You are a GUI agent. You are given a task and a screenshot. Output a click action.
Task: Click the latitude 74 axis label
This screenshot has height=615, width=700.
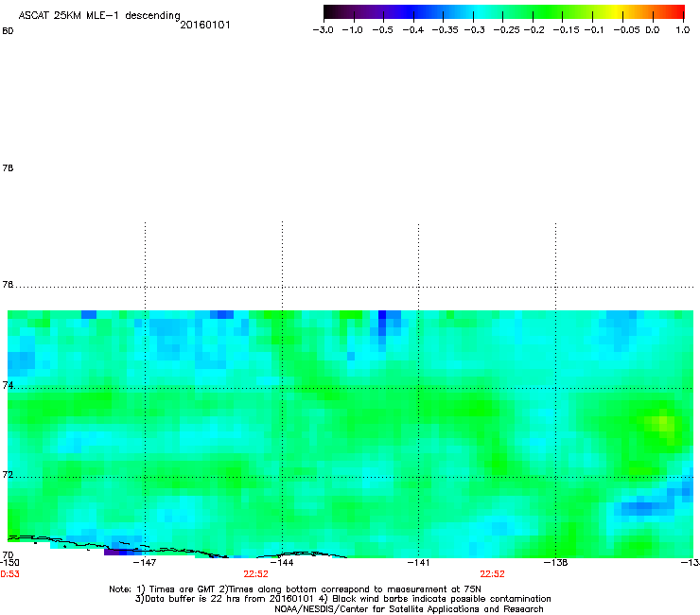click(x=8, y=385)
